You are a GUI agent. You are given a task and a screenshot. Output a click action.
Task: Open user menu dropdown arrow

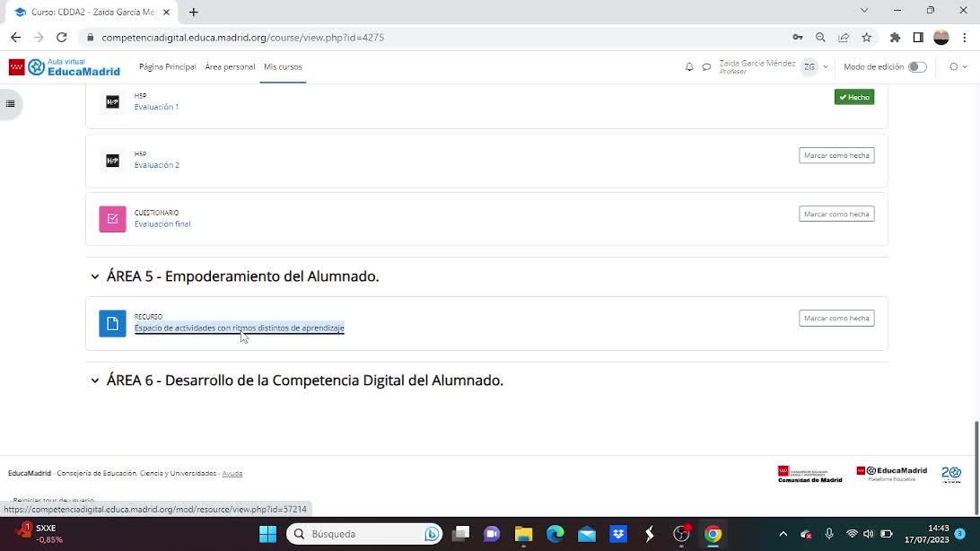tap(826, 66)
